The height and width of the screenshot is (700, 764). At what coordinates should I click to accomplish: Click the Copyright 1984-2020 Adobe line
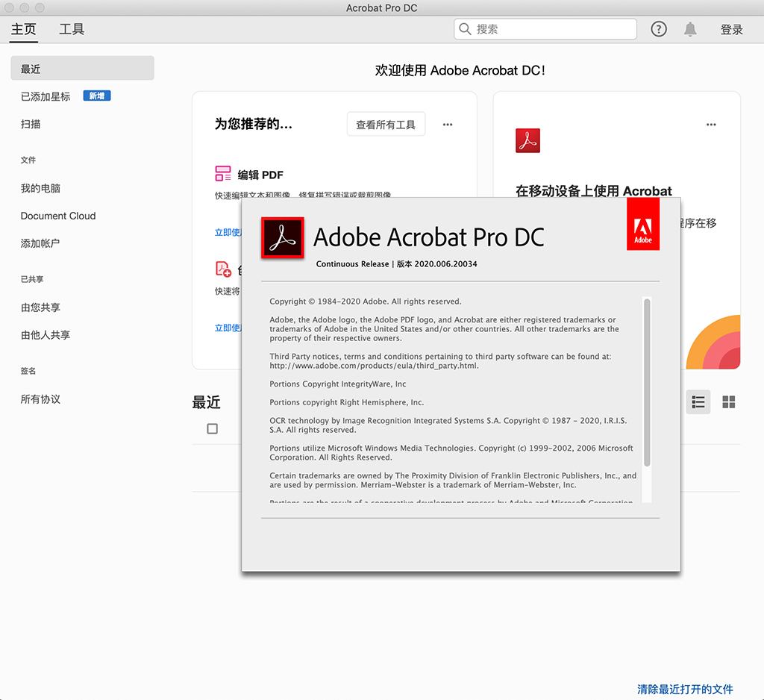366,301
